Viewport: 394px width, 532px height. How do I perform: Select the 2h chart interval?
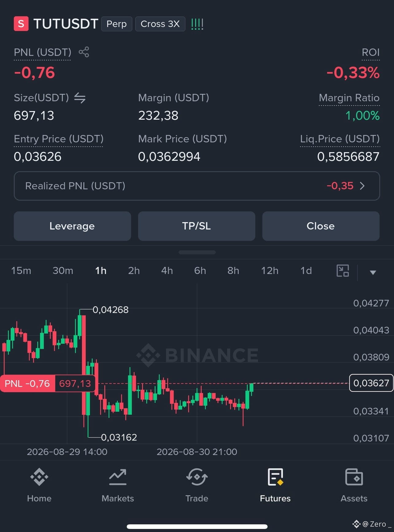134,271
